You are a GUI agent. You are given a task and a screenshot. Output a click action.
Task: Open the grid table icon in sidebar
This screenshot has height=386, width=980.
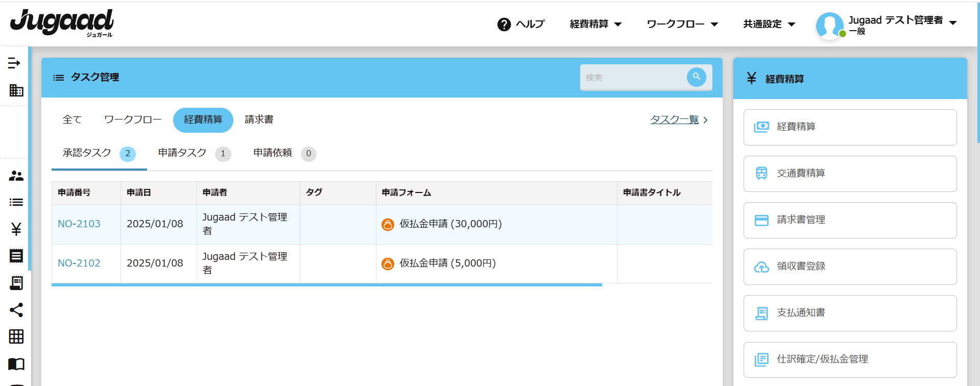click(x=16, y=336)
